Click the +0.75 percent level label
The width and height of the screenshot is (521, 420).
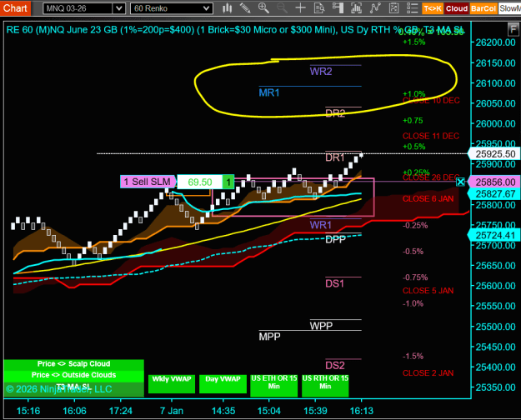pyautogui.click(x=413, y=120)
